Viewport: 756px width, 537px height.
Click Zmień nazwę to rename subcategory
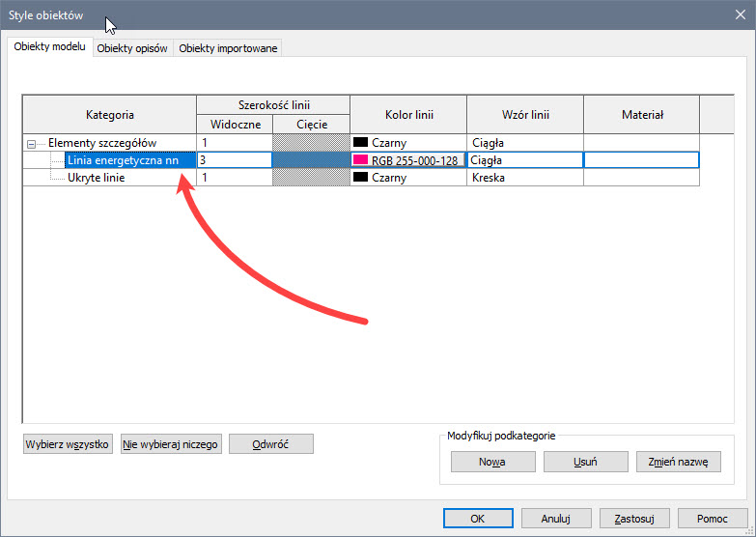(x=678, y=462)
